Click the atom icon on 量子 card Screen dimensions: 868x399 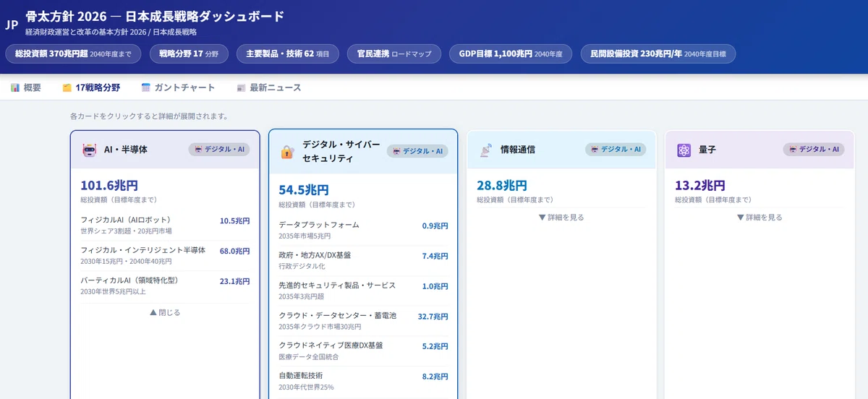click(684, 150)
